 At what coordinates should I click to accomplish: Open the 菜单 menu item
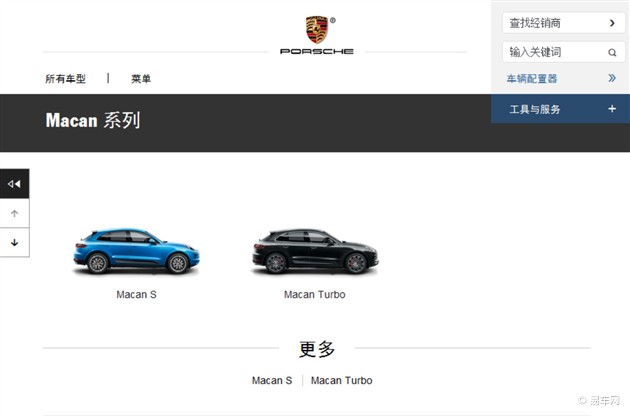click(x=141, y=79)
